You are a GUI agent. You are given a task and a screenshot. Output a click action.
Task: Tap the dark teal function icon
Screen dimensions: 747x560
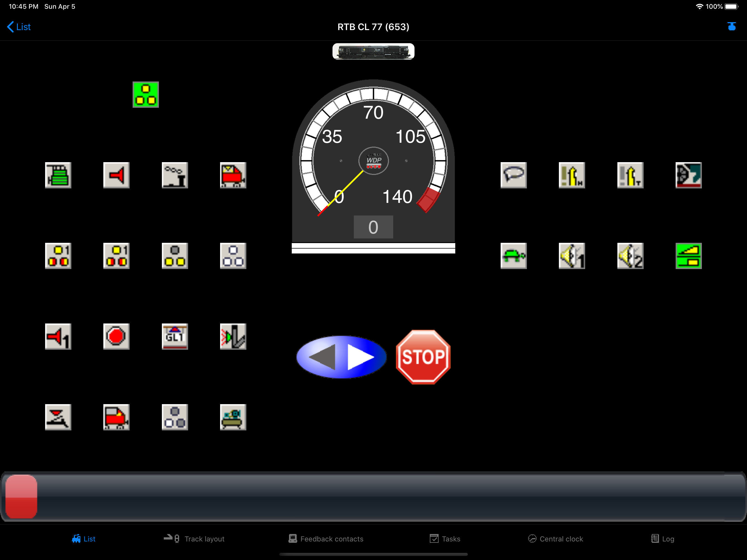[x=688, y=175]
